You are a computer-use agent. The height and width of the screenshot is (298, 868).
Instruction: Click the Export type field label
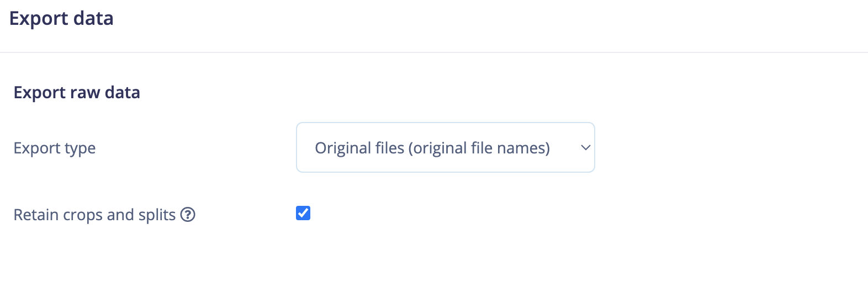(55, 148)
